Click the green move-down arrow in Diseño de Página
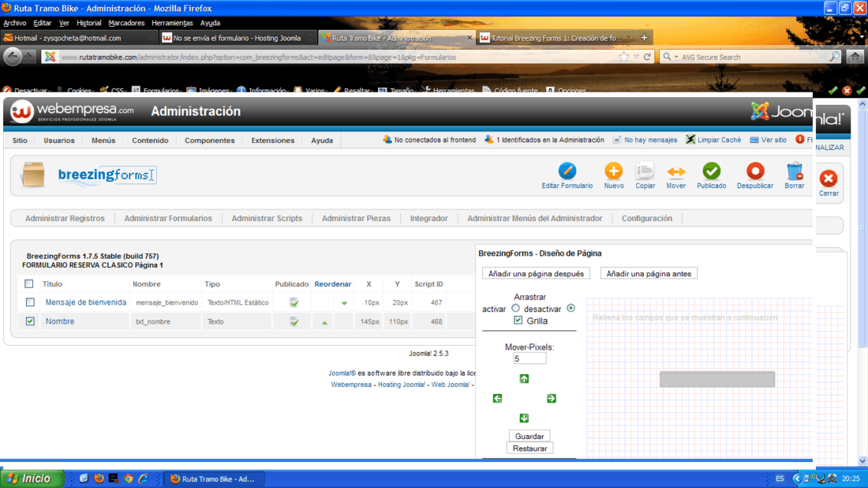Viewport: 868px width, 488px height. pyautogui.click(x=524, y=419)
